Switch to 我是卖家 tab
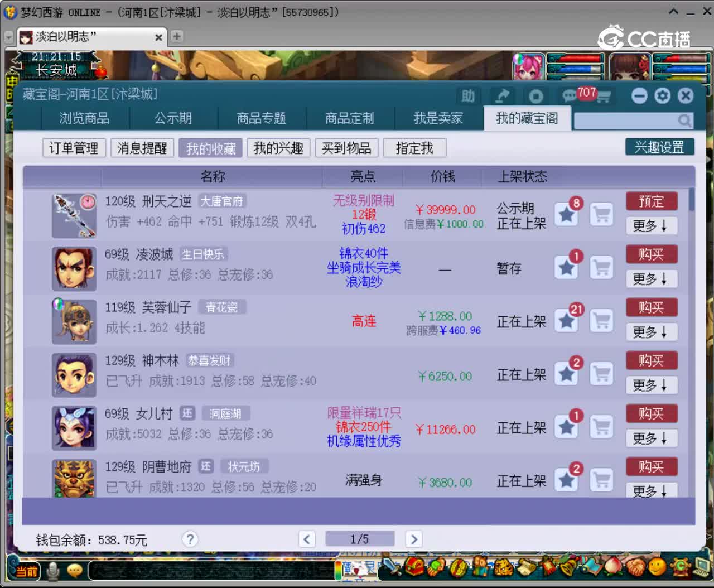The width and height of the screenshot is (714, 588). (438, 118)
